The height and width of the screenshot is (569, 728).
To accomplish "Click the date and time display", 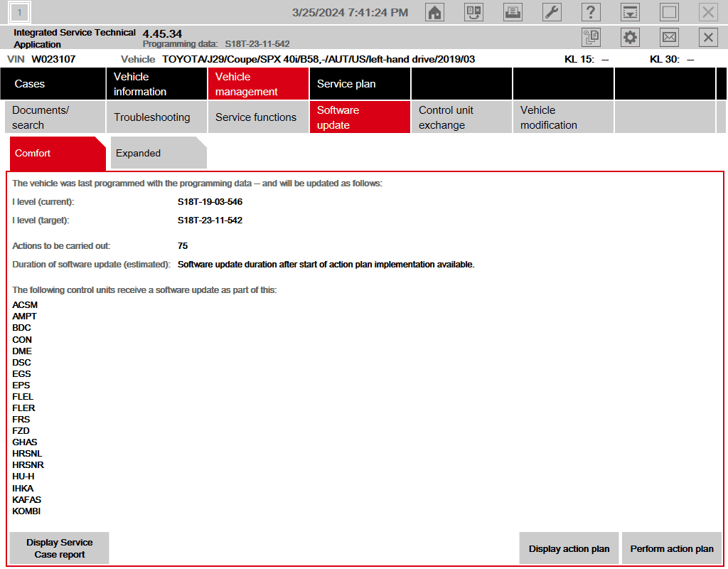I will click(350, 13).
